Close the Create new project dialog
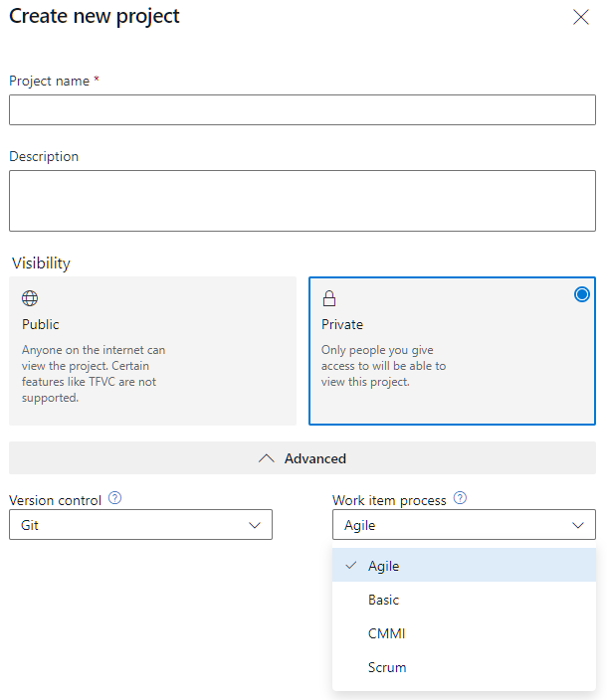 [x=581, y=18]
